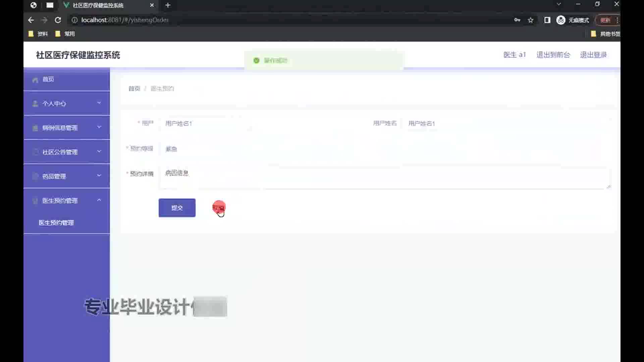Open the 资料 bookmarks folder

[x=38, y=34]
